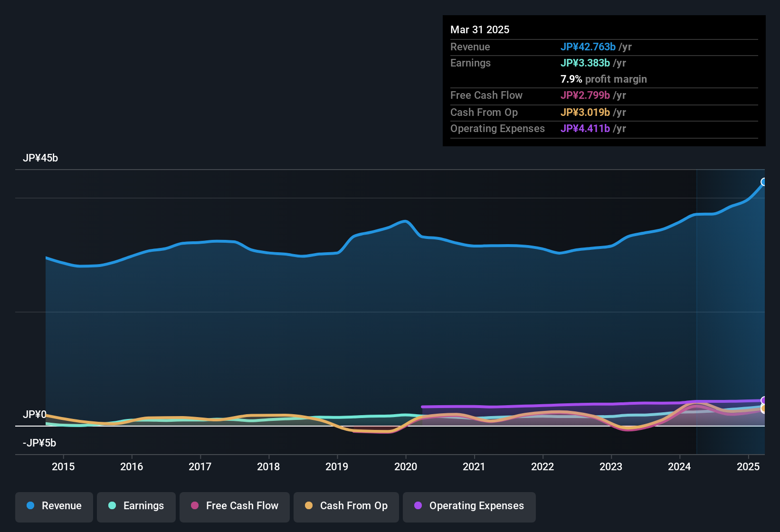The image size is (780, 532).
Task: Click the Earnings row label in tooltip
Action: [470, 63]
